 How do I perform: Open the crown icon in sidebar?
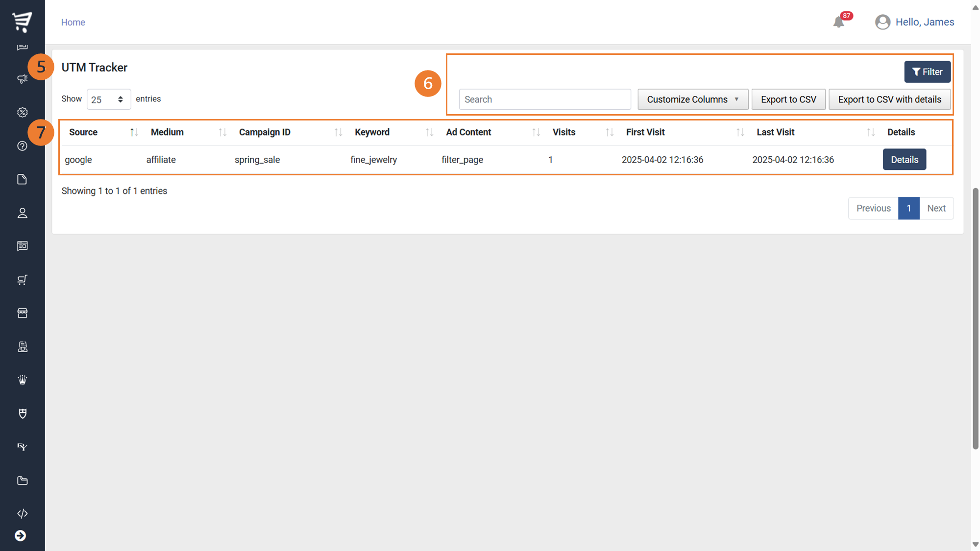(22, 380)
